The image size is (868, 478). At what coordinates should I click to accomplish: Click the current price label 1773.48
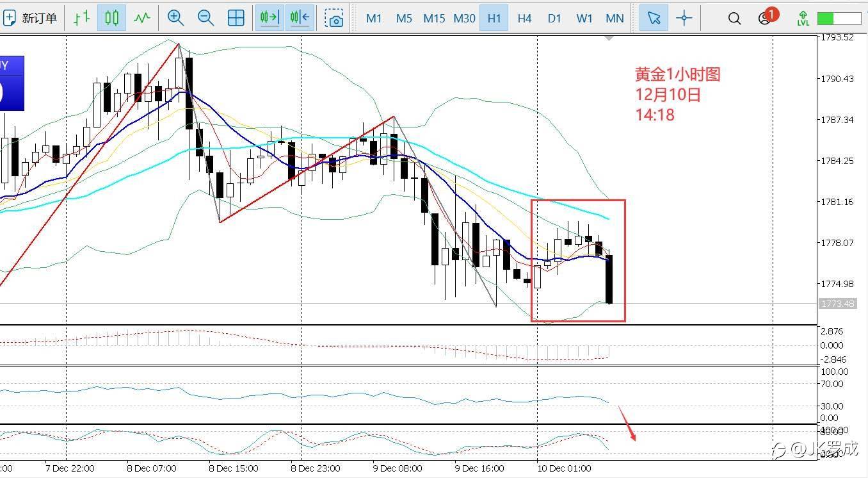click(x=838, y=304)
